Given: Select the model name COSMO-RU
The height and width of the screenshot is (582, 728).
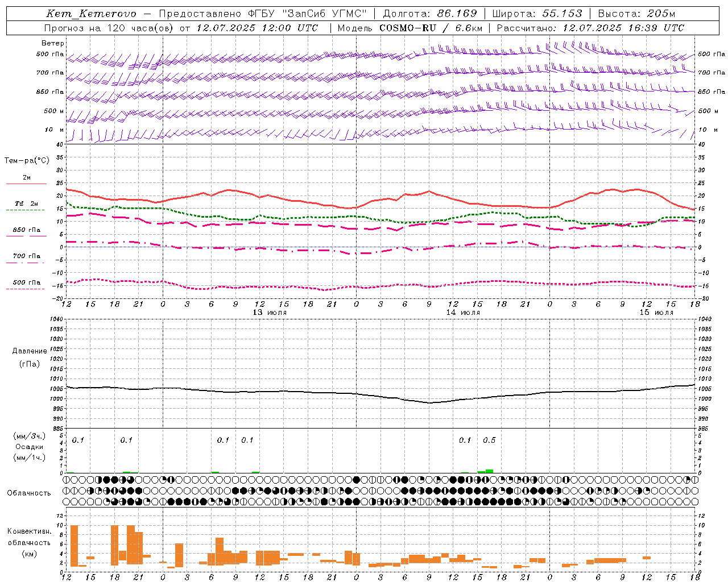Looking at the screenshot, I should (408, 28).
